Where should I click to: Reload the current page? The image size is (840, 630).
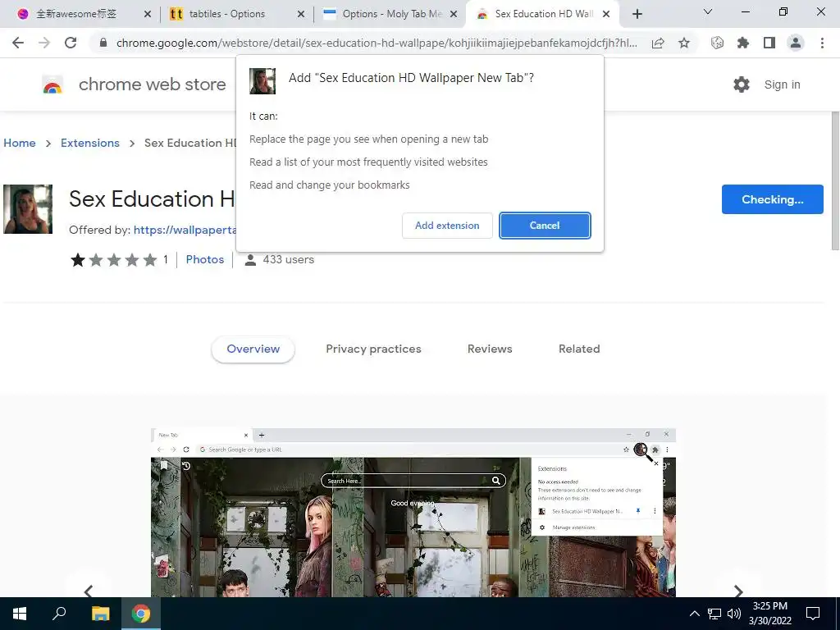[71, 43]
